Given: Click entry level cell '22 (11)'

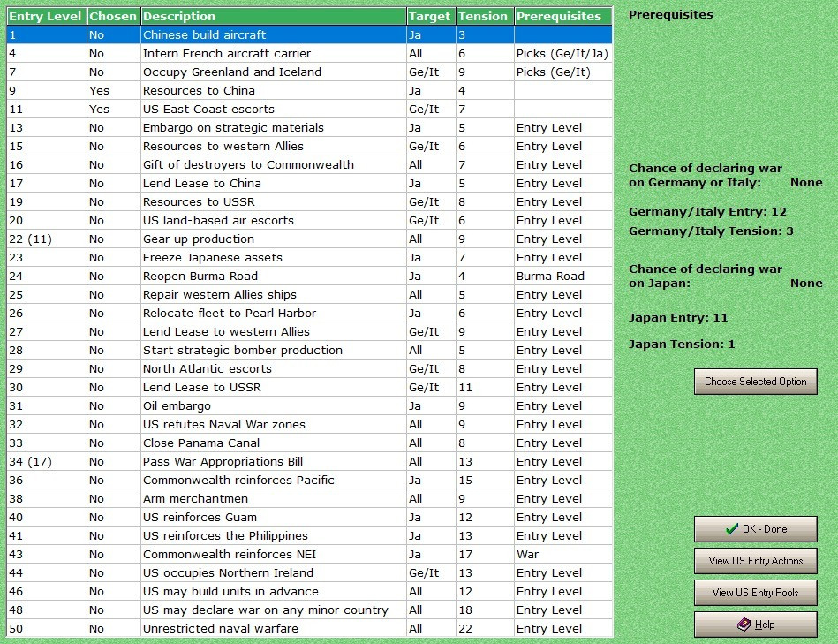Looking at the screenshot, I should 47,239.
